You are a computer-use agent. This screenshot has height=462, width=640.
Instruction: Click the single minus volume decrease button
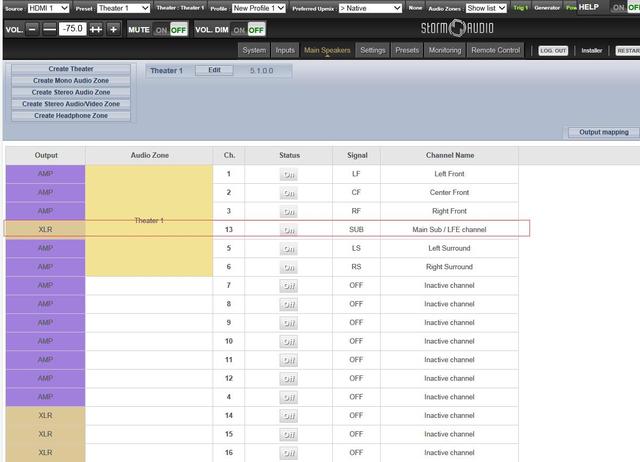point(33,30)
